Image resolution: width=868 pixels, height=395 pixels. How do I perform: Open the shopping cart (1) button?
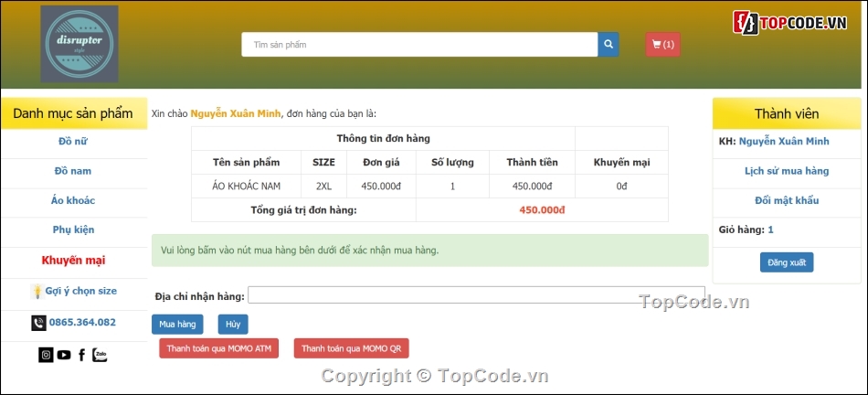(662, 44)
